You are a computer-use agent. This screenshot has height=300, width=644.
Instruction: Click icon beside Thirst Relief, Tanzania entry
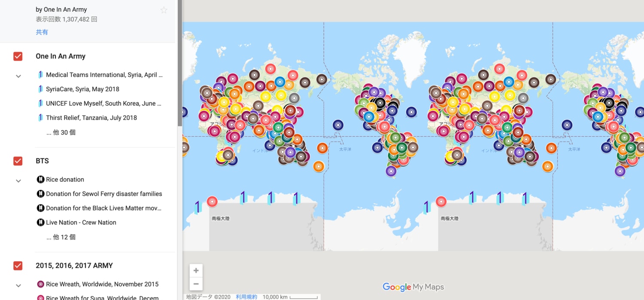click(x=40, y=118)
